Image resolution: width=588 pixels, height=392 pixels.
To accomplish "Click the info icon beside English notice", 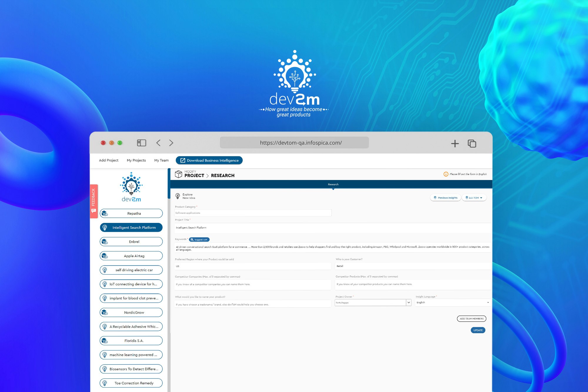I will [446, 174].
